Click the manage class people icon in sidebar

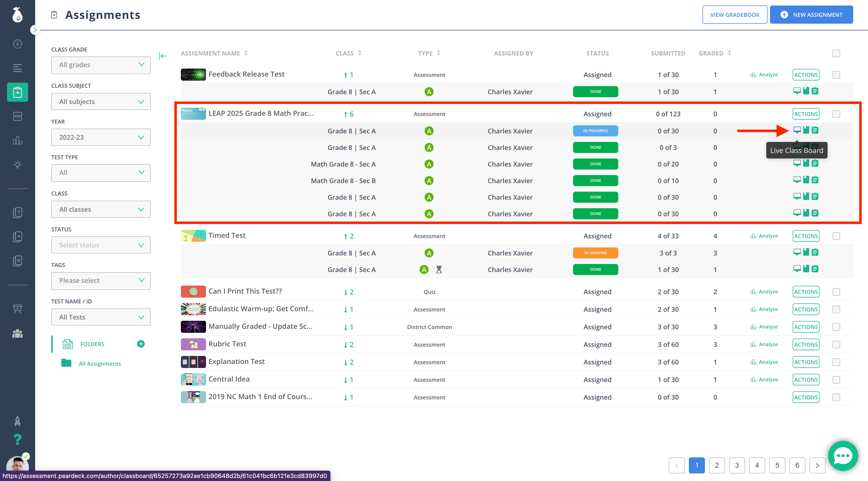tap(18, 334)
